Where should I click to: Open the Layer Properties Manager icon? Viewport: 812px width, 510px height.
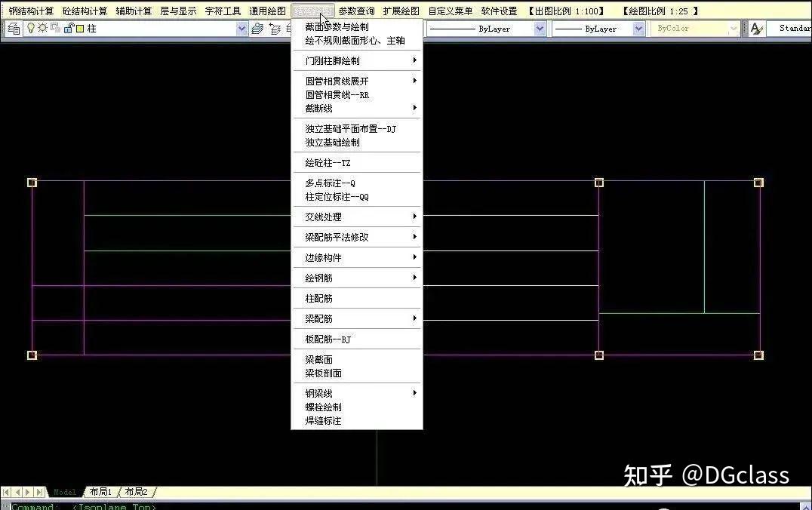tap(14, 29)
